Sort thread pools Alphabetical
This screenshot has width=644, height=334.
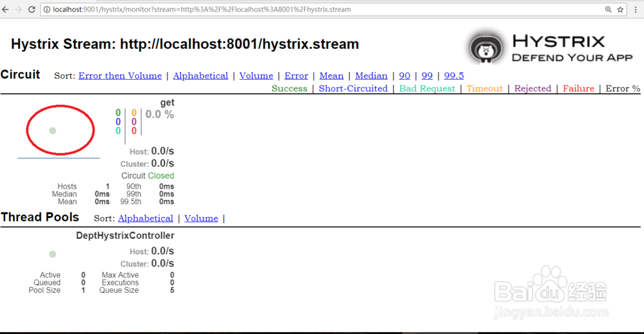(x=146, y=218)
